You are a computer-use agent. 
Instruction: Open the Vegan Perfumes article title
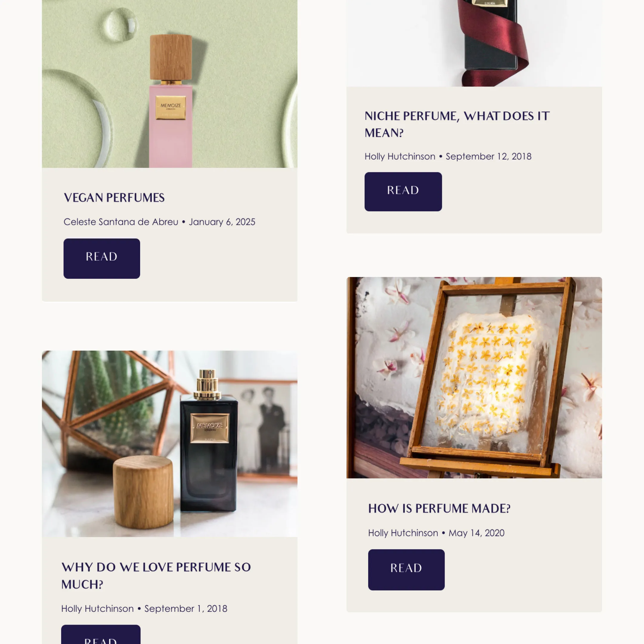[114, 198]
